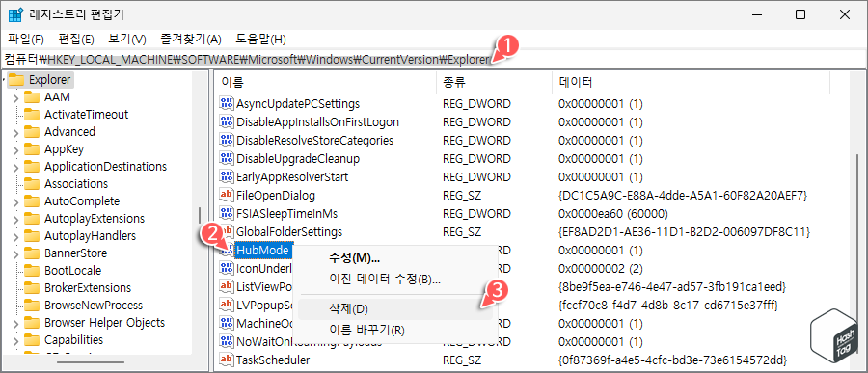Choose 이진 데이터 수정(B)... option
Viewport: 868px width, 373px height.
pyautogui.click(x=395, y=279)
